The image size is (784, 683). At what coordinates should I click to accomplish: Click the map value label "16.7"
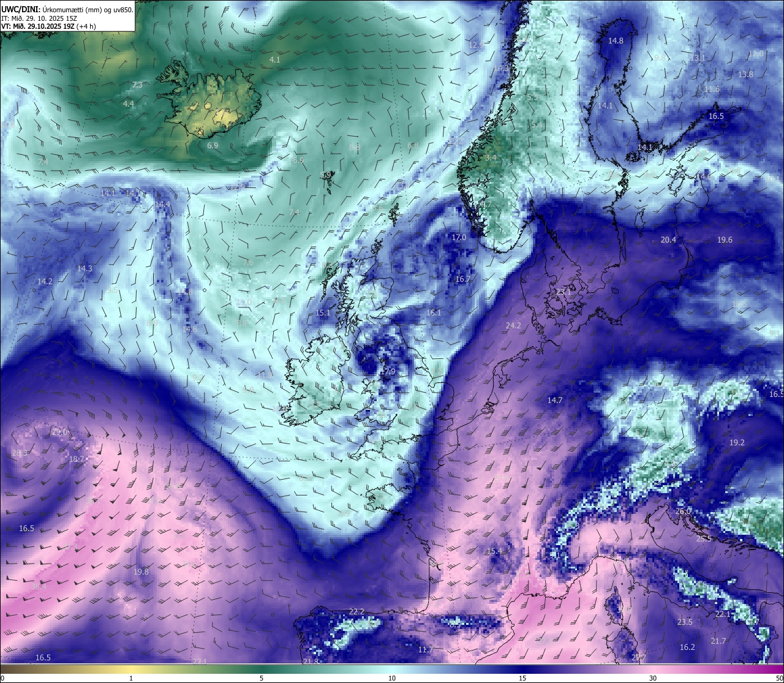(463, 279)
